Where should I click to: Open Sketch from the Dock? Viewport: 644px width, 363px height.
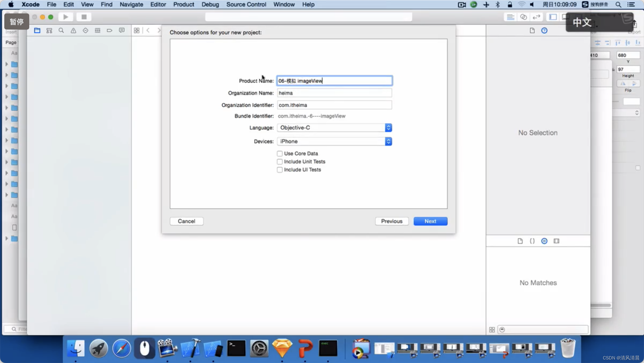coord(282,349)
